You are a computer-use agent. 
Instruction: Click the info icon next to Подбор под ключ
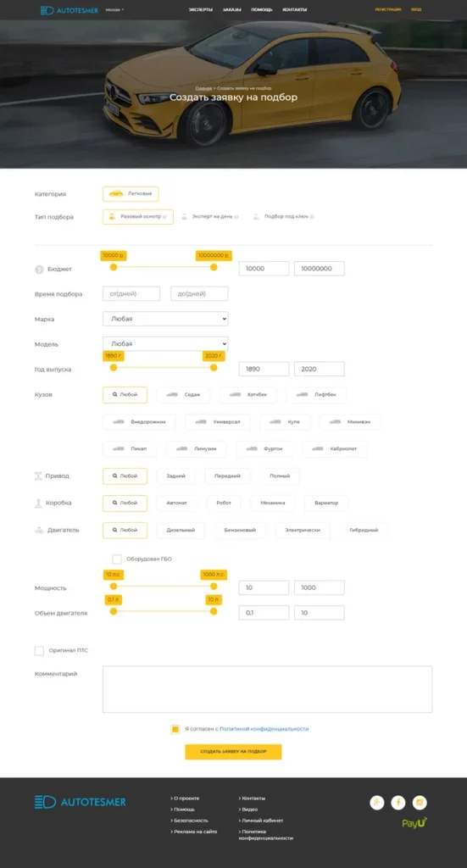pos(312,217)
